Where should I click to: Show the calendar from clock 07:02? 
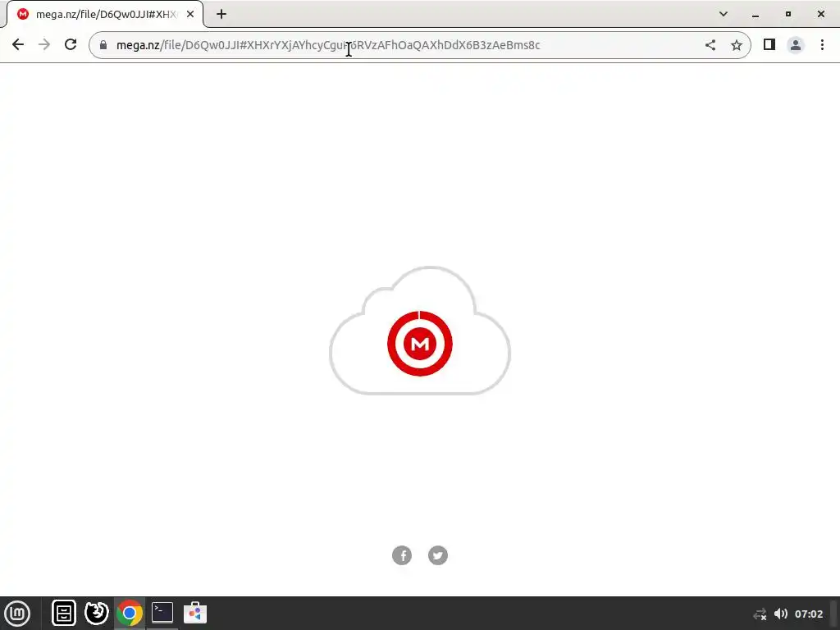point(808,614)
